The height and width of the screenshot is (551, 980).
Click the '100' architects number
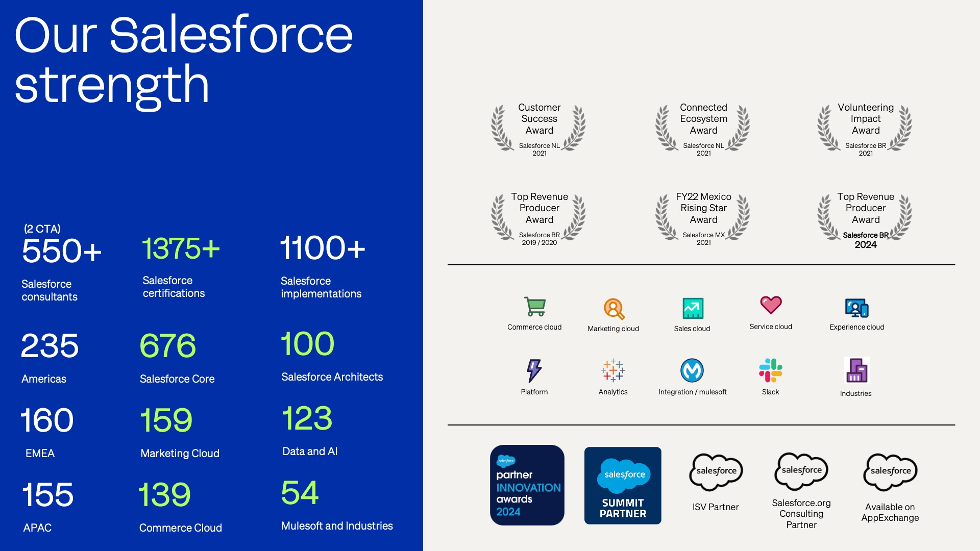[308, 343]
